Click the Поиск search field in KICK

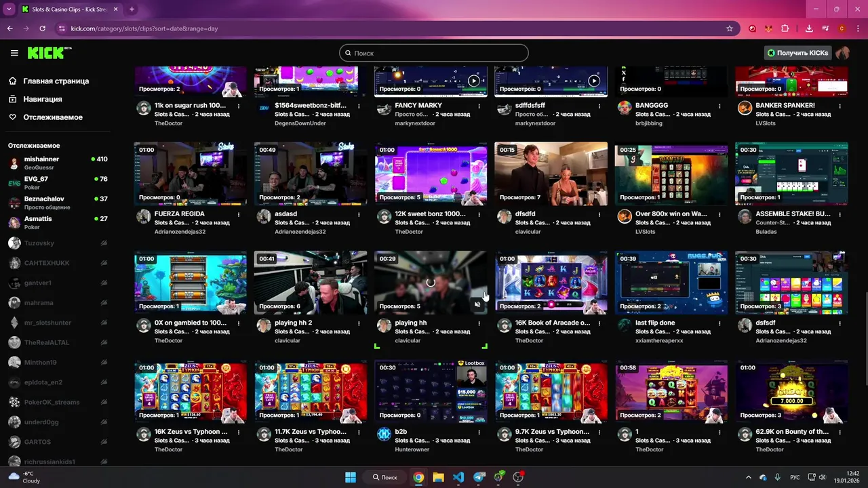[434, 53]
